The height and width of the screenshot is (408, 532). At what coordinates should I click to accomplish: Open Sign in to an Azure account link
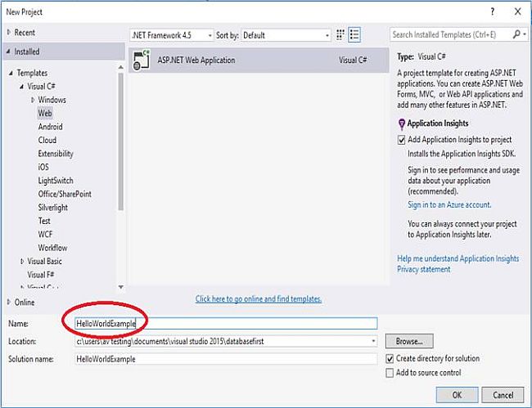(x=449, y=204)
